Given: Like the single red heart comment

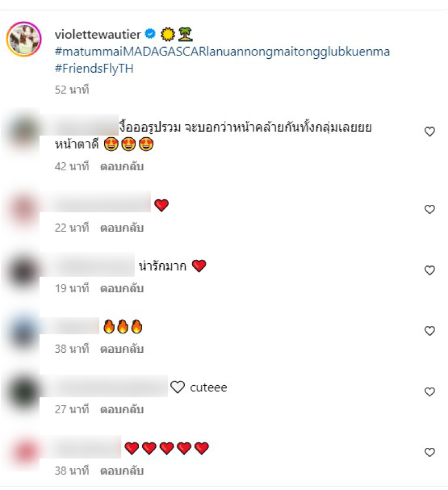Looking at the screenshot, I should (430, 209).
